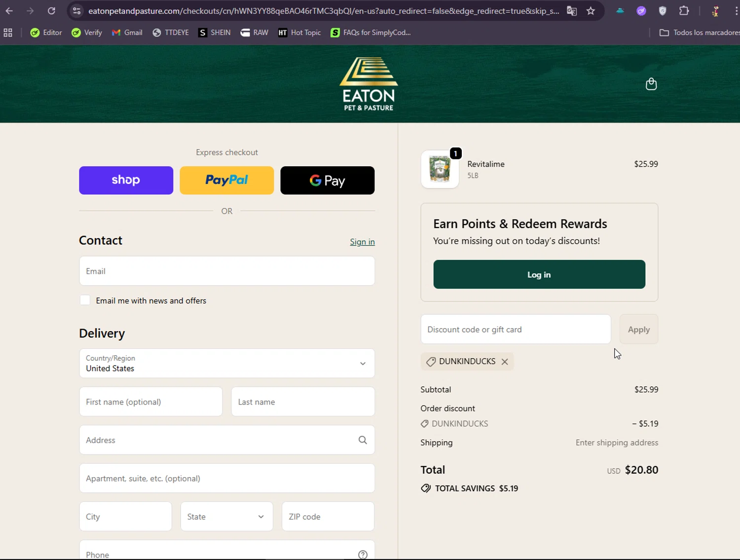Open the RAW bookmark

[x=254, y=33]
